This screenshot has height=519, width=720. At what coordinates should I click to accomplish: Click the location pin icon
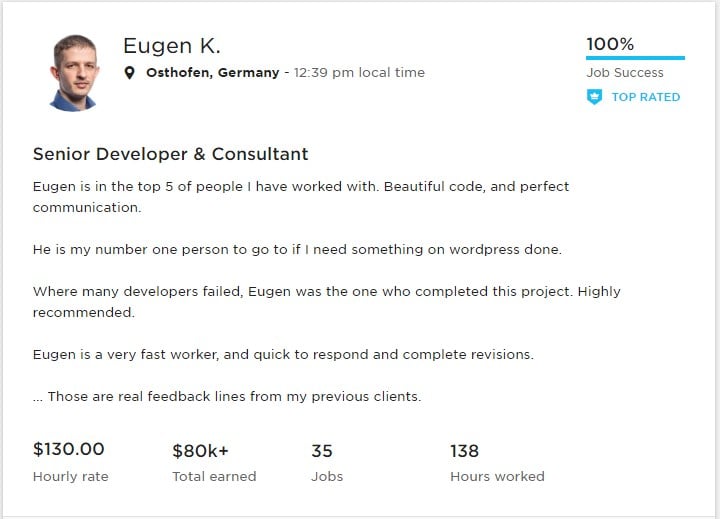(129, 73)
